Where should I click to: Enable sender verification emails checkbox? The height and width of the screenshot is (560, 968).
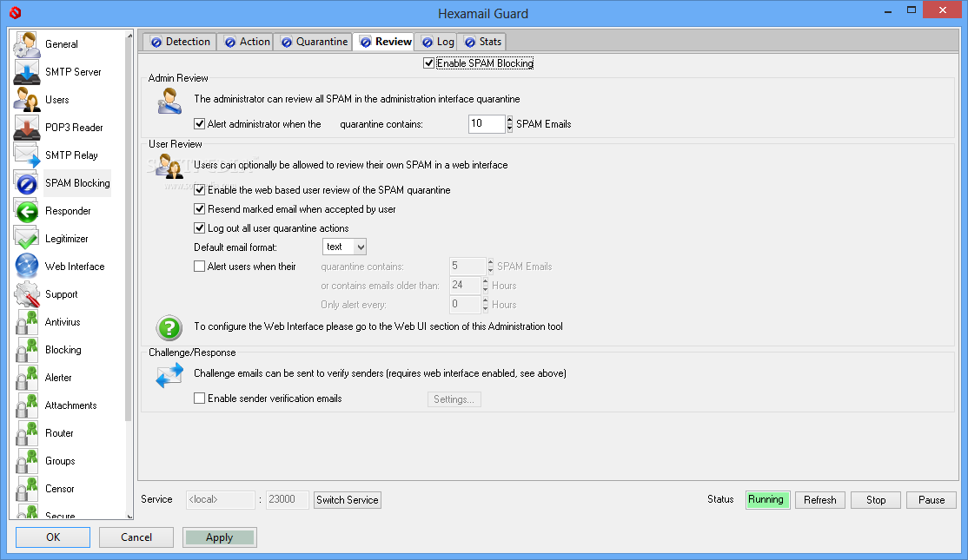coord(199,399)
